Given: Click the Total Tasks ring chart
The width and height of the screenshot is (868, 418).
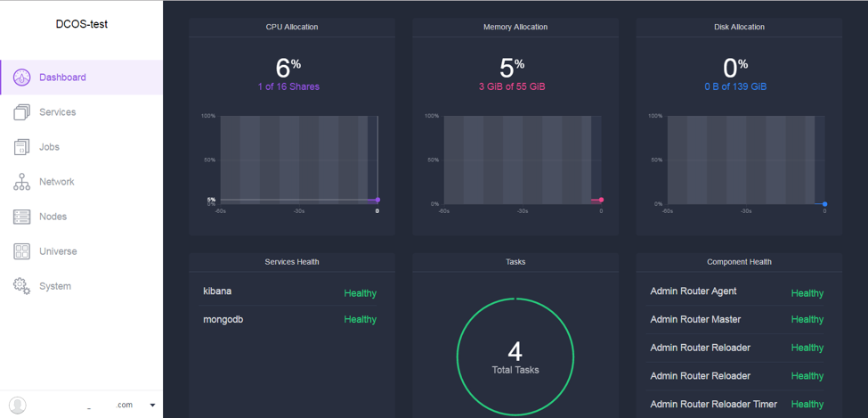Looking at the screenshot, I should pos(515,357).
